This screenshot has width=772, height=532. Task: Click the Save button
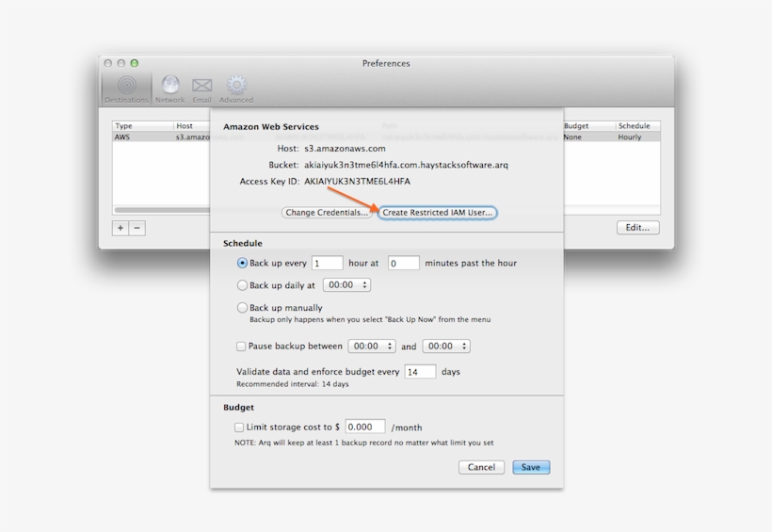click(531, 467)
